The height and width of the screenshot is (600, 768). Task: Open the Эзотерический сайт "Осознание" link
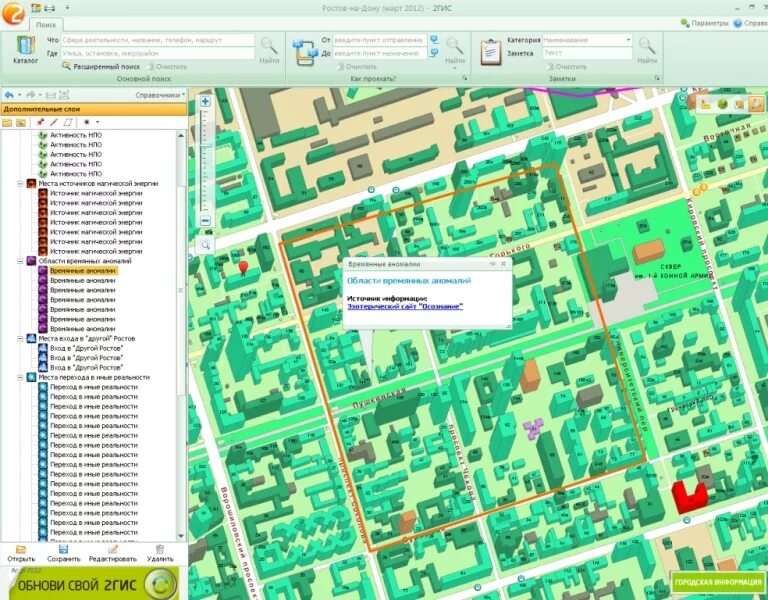point(405,307)
